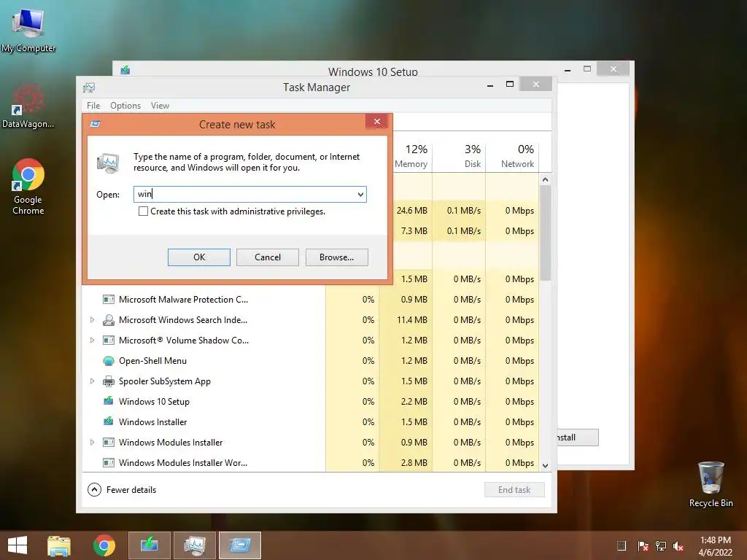Click the scroll up arrow in process list
The height and width of the screenshot is (560, 747).
click(x=546, y=179)
